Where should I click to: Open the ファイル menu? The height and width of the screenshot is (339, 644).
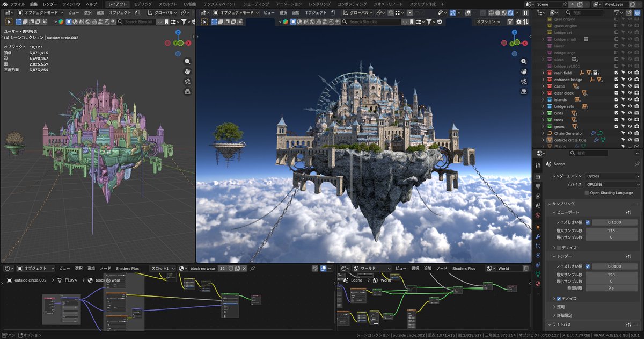[x=18, y=4]
